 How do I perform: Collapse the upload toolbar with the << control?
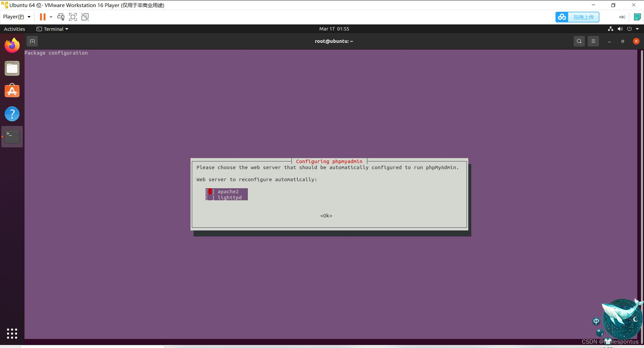623,17
